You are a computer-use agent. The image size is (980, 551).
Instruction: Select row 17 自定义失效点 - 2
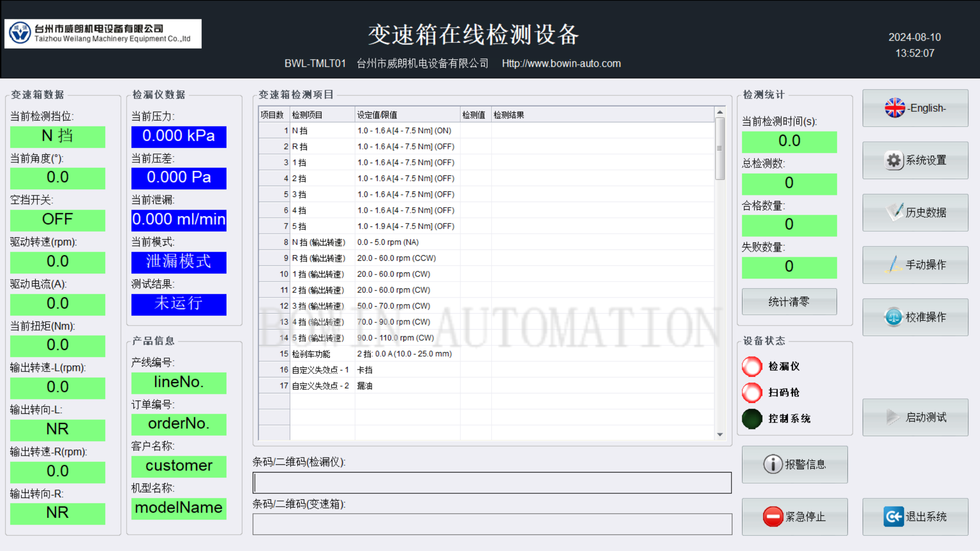(x=486, y=386)
